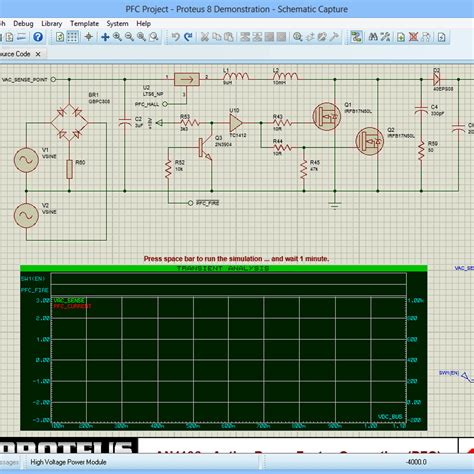Image resolution: width=474 pixels, height=474 pixels.
Task: Click the Zoom Out magnifier
Action: click(129, 37)
